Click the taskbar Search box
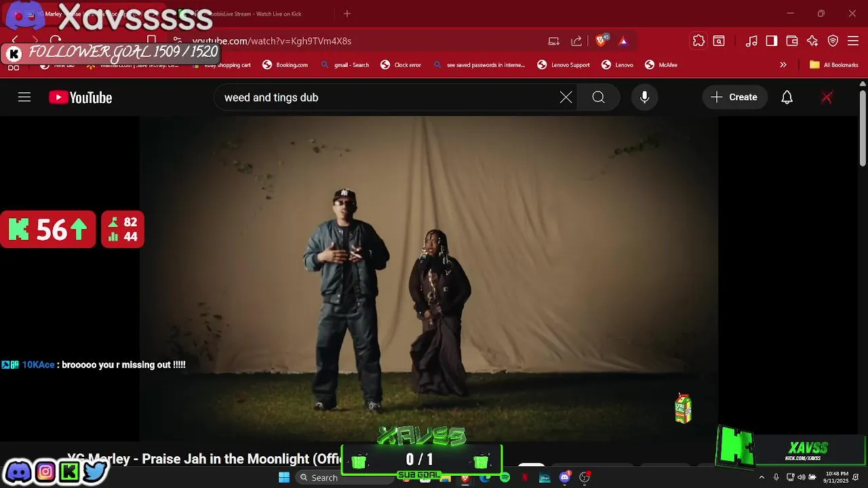 pos(344,478)
